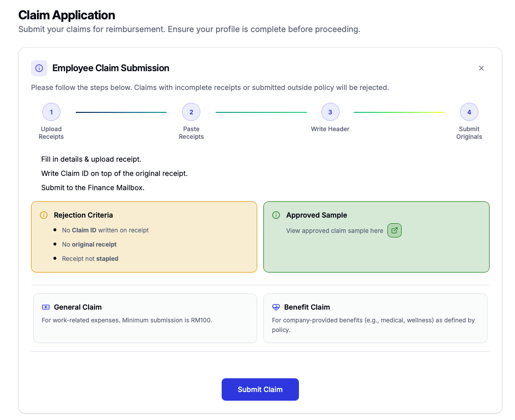The height and width of the screenshot is (420, 515).
Task: Select step 4 Submit Originals circle
Action: [x=469, y=112]
